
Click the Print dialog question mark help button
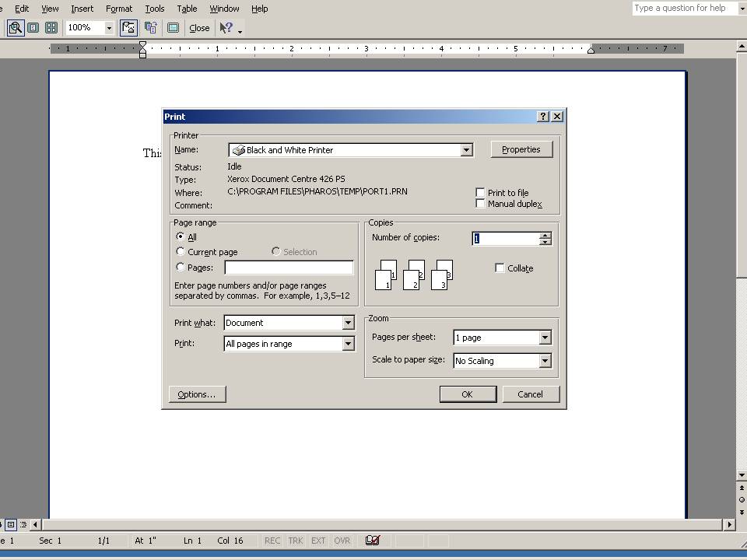click(x=542, y=116)
